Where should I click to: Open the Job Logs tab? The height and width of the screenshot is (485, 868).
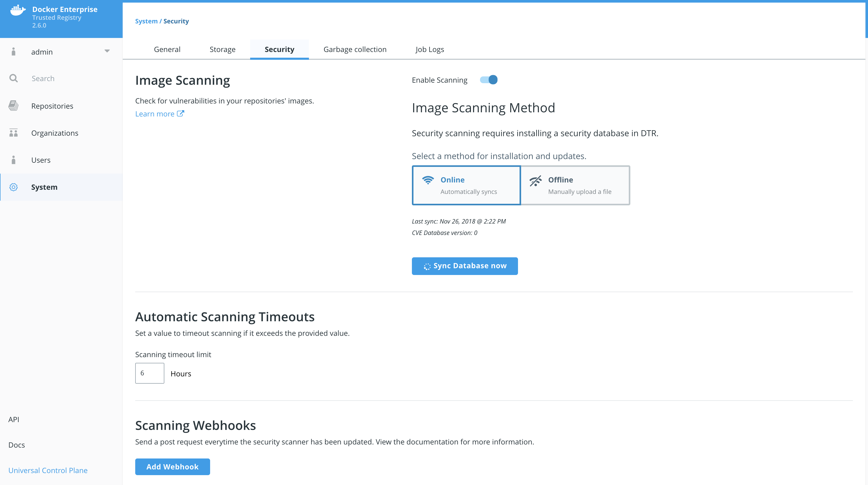430,49
